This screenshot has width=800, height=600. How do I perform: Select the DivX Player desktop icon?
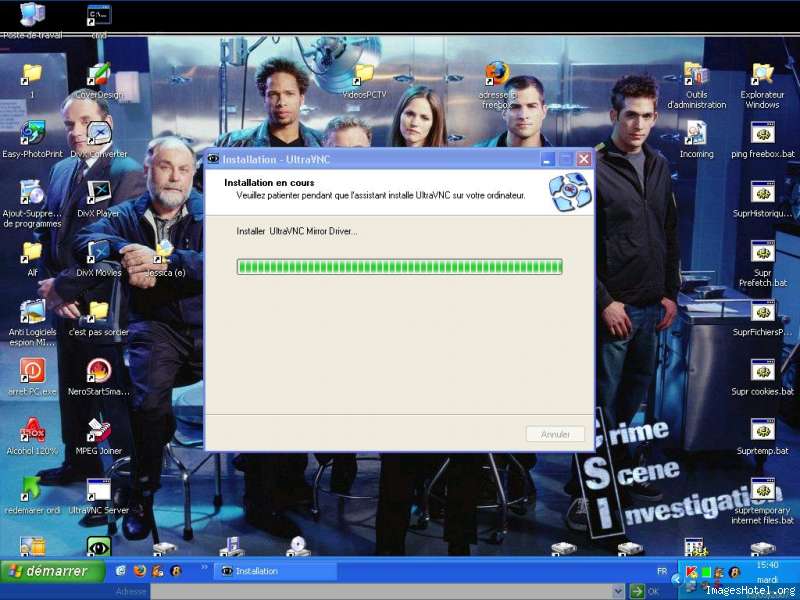tap(98, 193)
